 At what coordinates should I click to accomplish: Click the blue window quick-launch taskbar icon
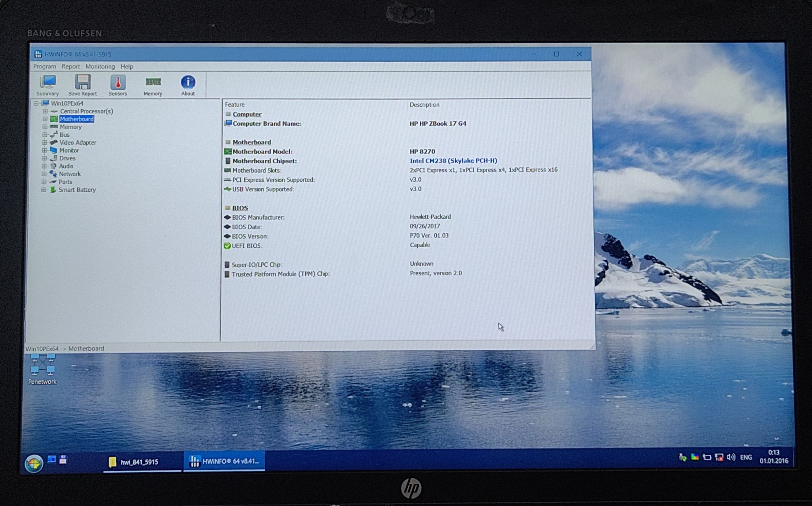(52, 459)
